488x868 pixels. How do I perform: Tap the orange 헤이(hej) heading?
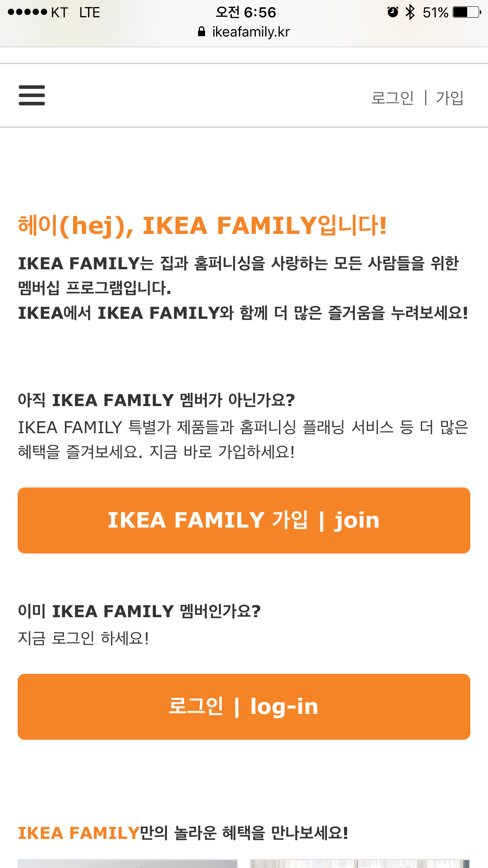[x=202, y=226]
